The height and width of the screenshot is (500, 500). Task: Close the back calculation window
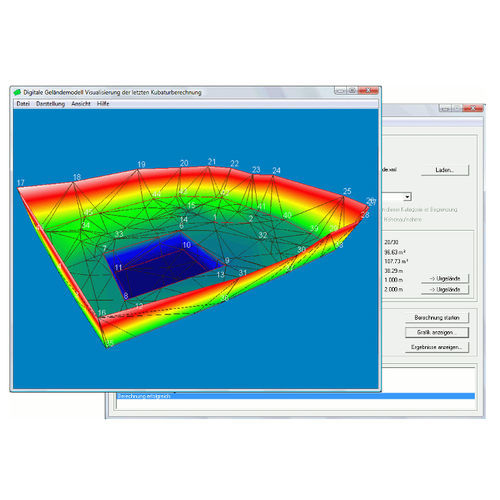(473, 108)
